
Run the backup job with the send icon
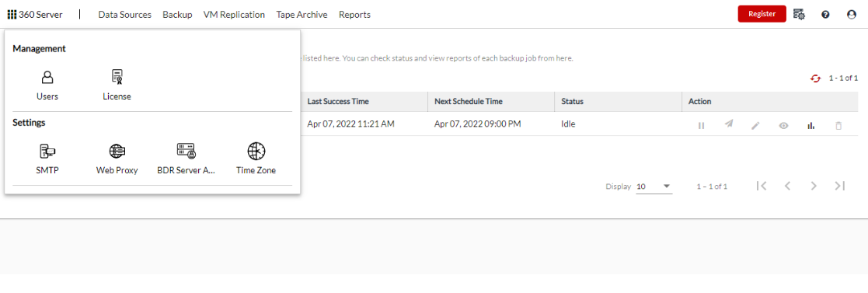[729, 124]
